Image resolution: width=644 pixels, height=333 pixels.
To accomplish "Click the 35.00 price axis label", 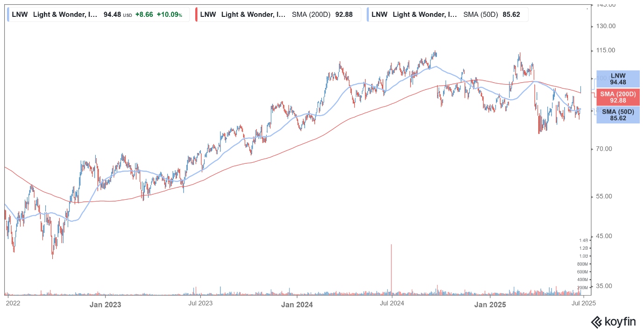I will 604,286.
